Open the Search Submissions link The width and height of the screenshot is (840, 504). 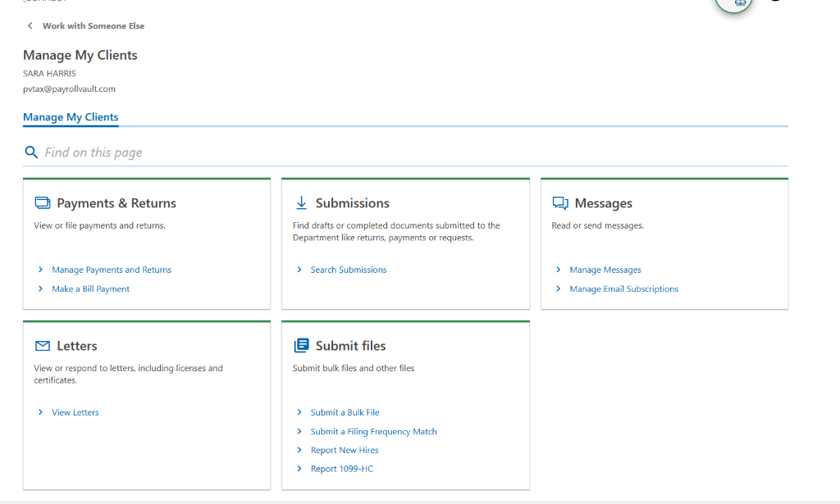click(349, 270)
